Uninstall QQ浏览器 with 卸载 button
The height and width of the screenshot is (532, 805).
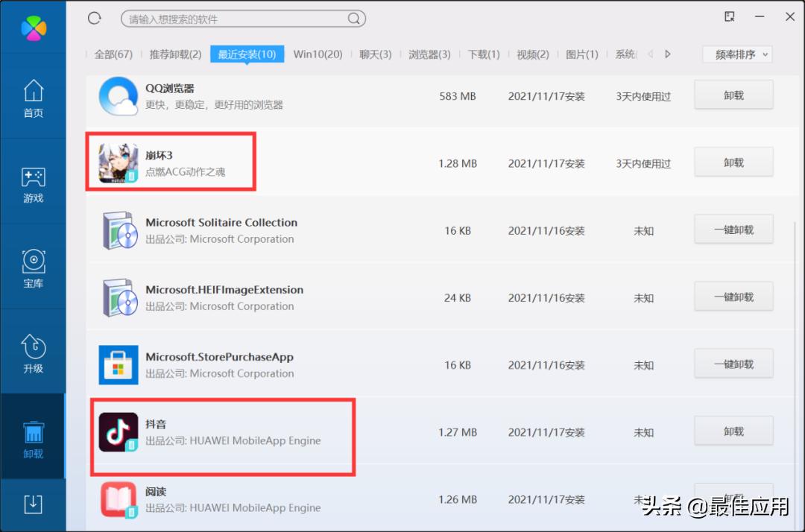733,95
